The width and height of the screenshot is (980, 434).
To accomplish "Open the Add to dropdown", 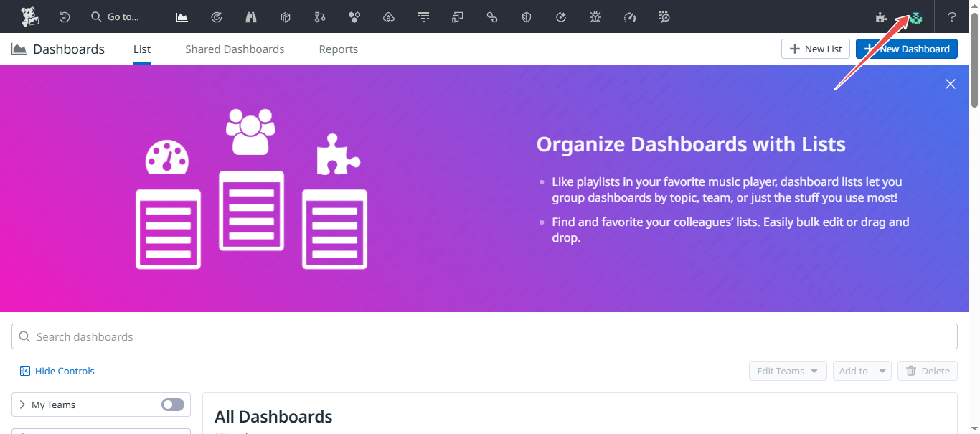I will [x=862, y=371].
